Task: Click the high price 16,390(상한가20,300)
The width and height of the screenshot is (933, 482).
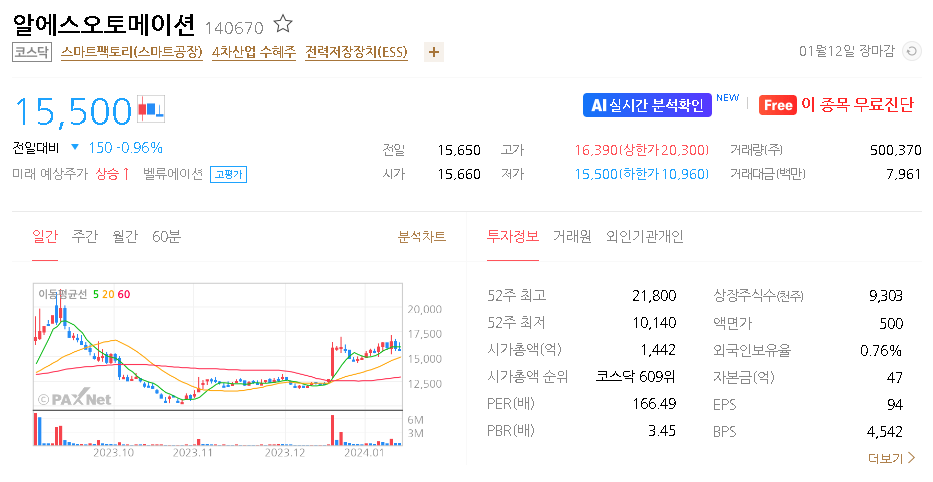Action: 641,150
